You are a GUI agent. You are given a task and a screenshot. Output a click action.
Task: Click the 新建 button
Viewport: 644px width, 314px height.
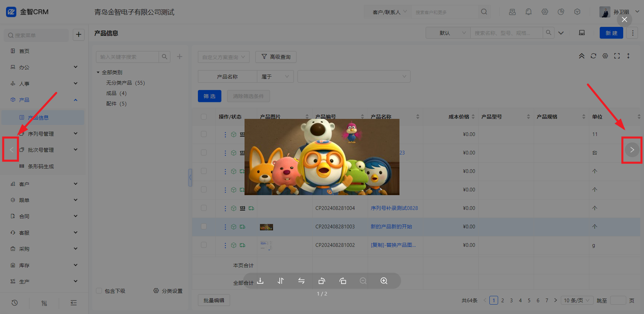coord(611,33)
